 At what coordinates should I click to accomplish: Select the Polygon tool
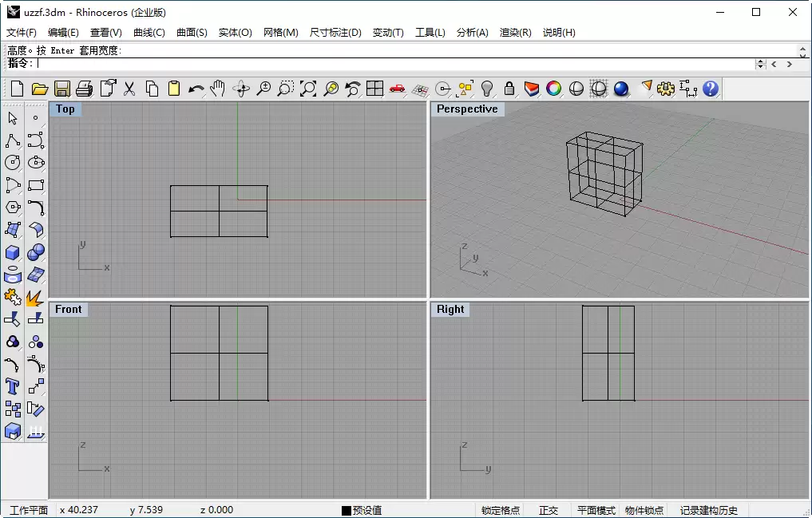point(13,208)
